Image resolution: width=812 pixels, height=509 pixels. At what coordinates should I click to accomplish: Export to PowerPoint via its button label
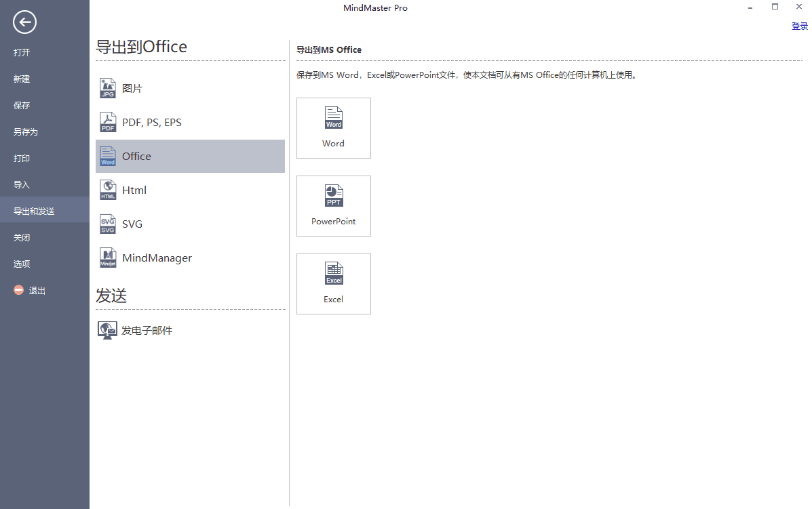(x=334, y=222)
